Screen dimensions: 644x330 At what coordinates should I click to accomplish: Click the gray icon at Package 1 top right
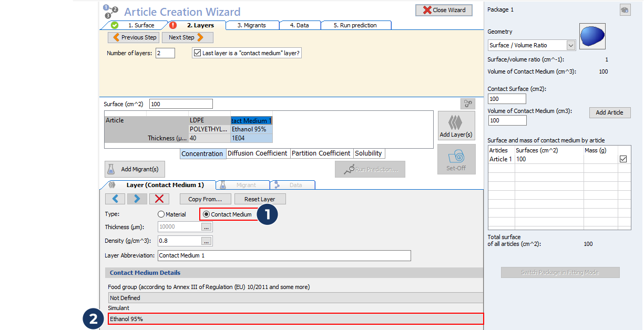(625, 9)
